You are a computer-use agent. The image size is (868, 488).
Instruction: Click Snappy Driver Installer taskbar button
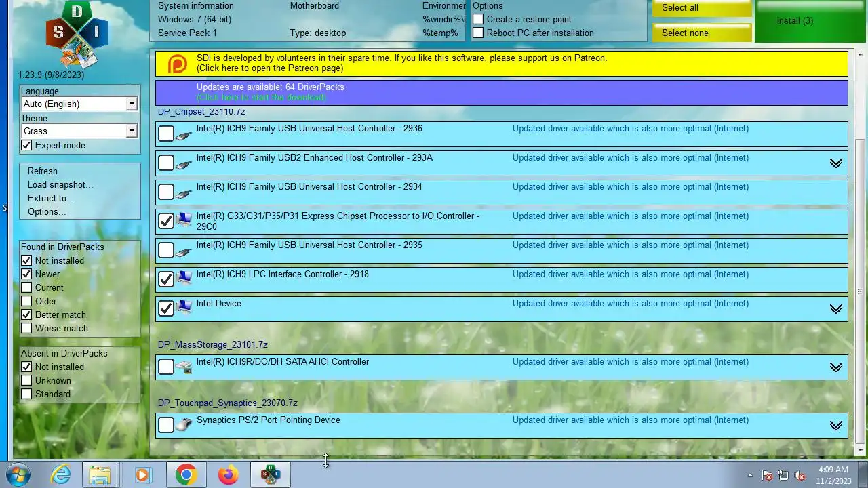click(x=271, y=474)
